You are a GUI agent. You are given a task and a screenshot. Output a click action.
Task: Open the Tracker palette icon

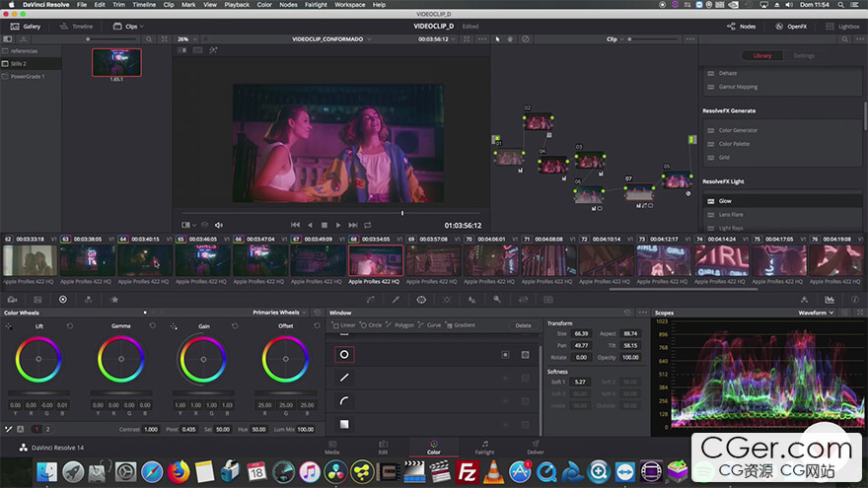coord(446,300)
